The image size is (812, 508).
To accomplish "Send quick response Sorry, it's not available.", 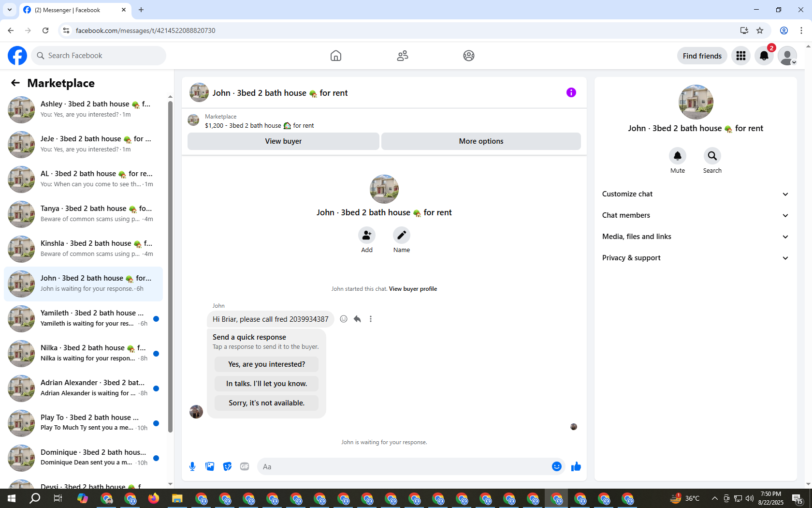I will click(x=267, y=403).
